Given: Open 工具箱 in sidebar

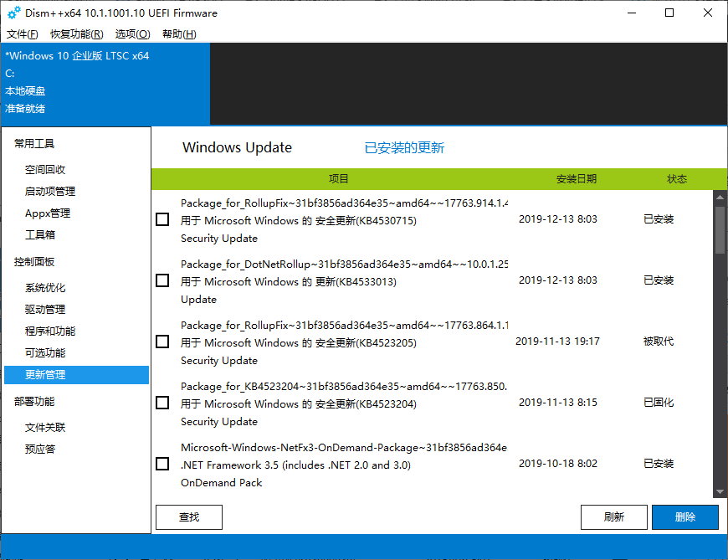Looking at the screenshot, I should click(40, 235).
